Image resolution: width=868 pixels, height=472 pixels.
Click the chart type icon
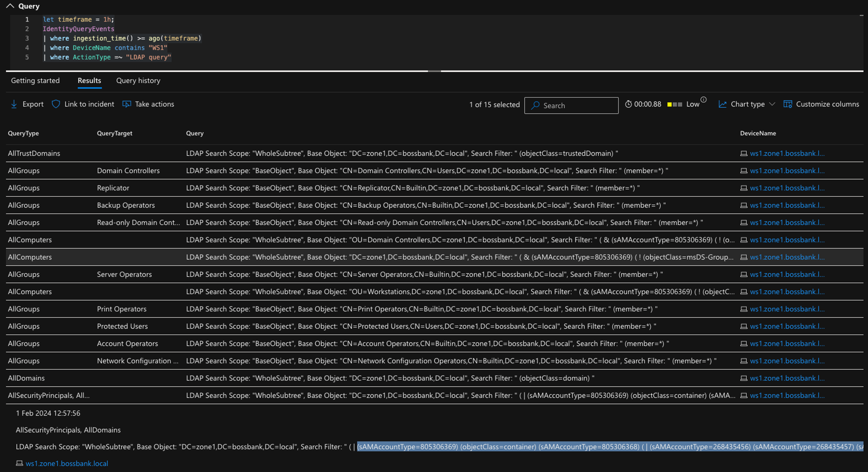723,104
